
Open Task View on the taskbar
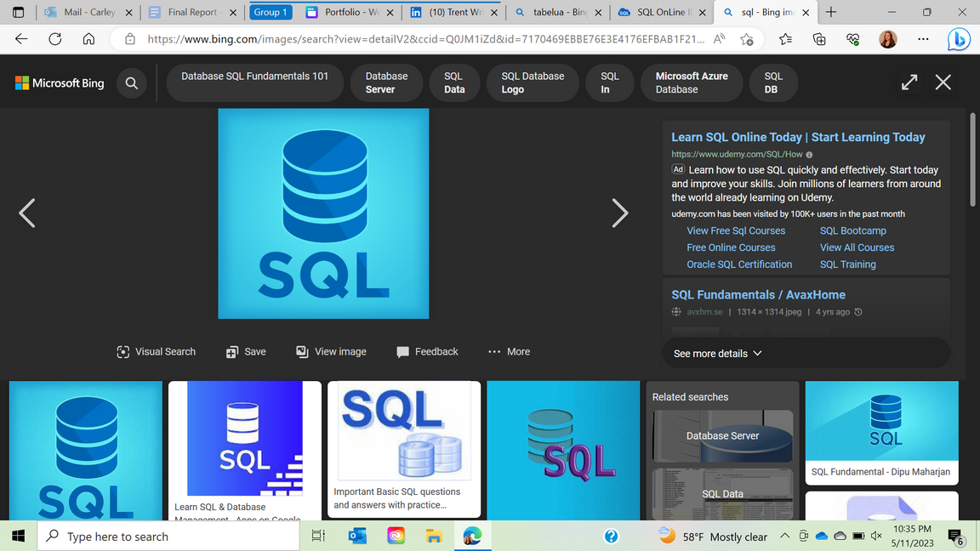click(318, 536)
